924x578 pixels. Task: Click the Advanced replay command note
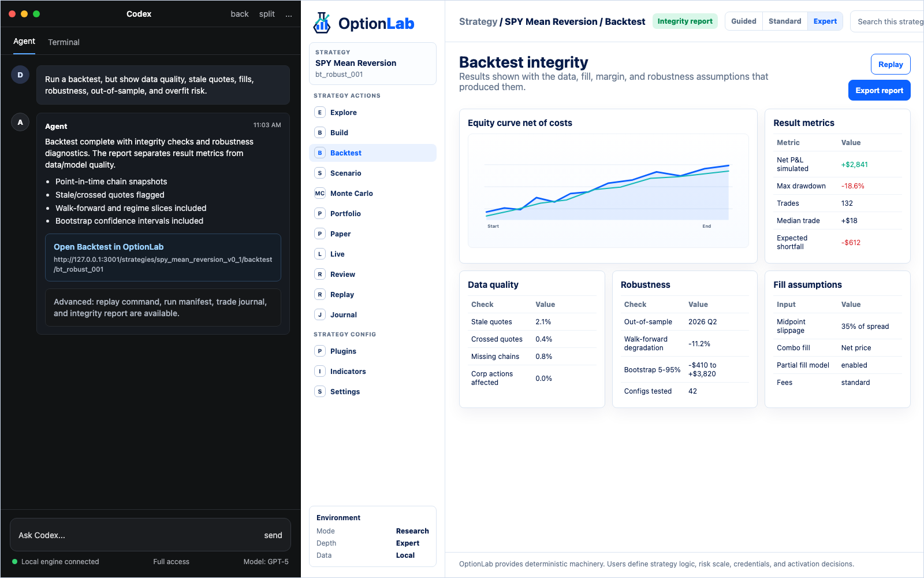(x=163, y=307)
